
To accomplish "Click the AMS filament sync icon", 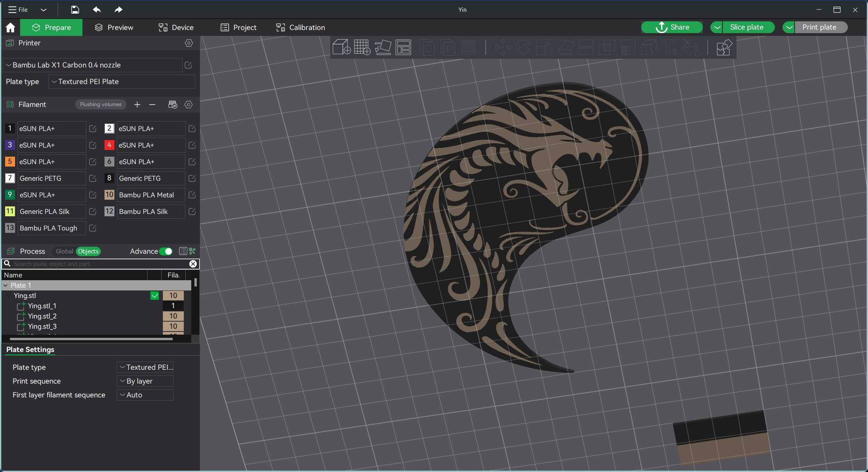I will (172, 105).
